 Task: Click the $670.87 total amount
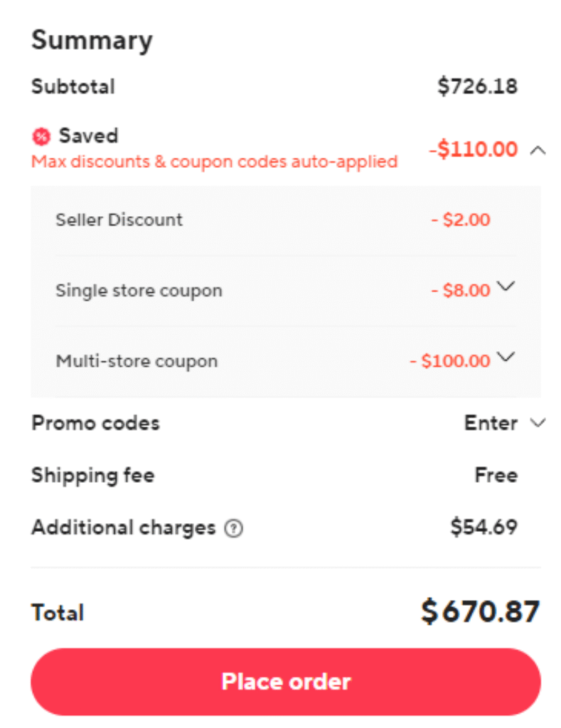(480, 611)
